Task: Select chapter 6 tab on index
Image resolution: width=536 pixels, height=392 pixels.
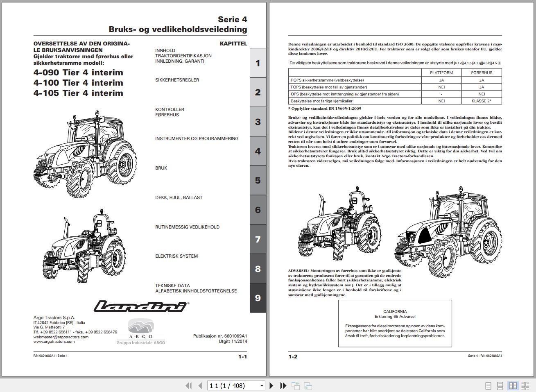Action: (258, 210)
